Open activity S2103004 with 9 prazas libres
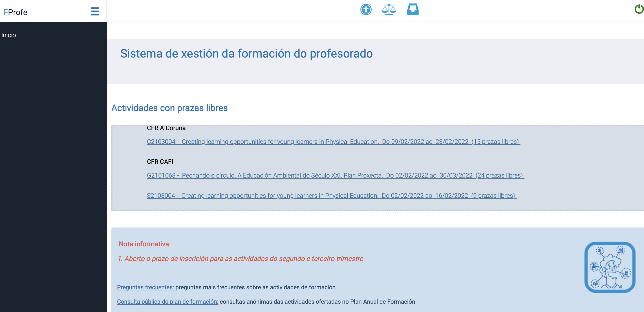The image size is (644, 312). pos(331,196)
